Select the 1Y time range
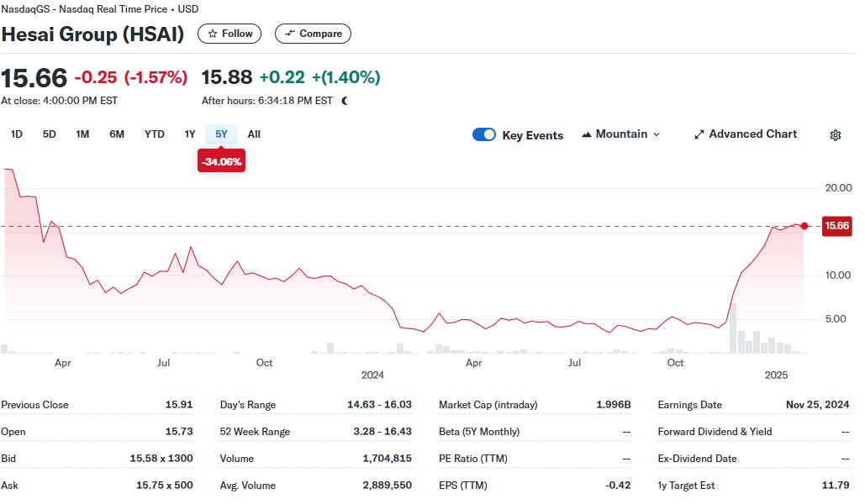Viewport: 865px width, 504px height. point(190,134)
